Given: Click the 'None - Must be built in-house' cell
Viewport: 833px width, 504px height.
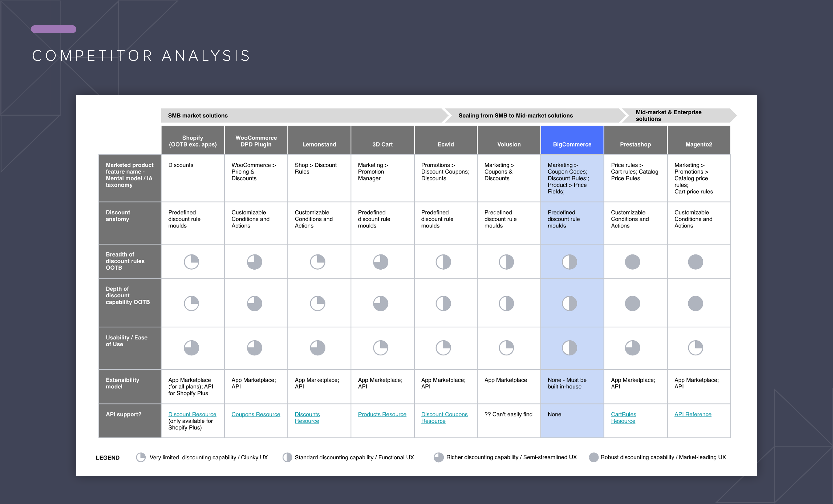Looking at the screenshot, I should click(x=572, y=386).
